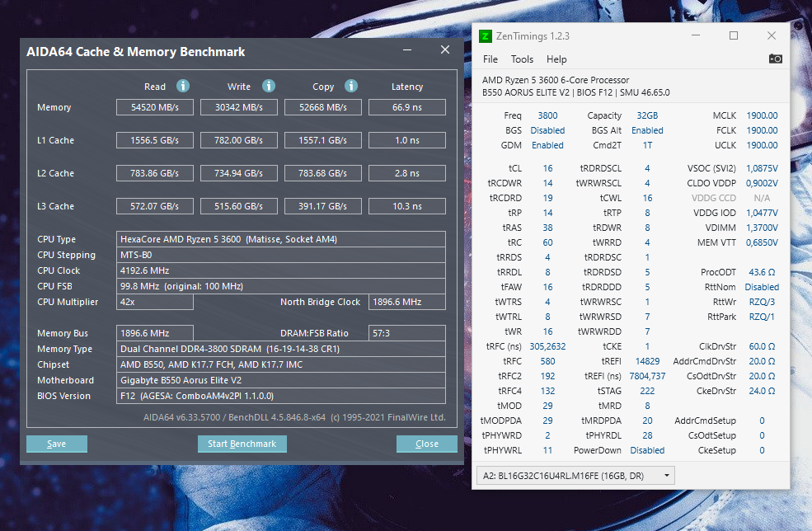
Task: Click CPU Clock field 4192.6 MHz
Action: click(280, 270)
